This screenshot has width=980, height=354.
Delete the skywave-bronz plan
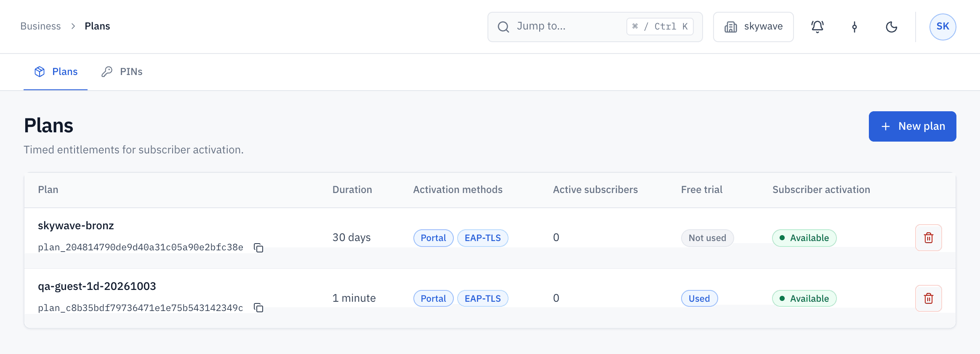pos(928,238)
